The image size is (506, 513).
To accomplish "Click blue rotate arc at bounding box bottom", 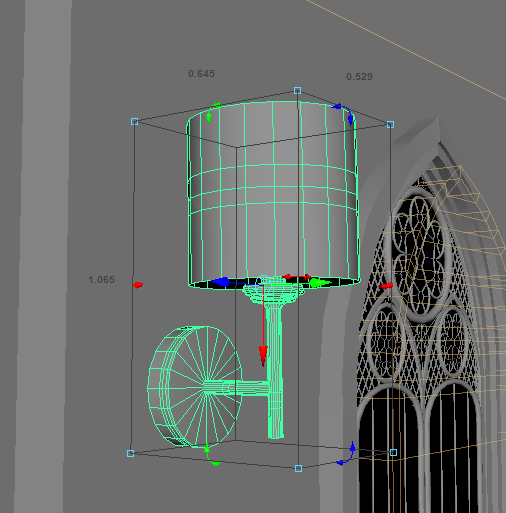I will [347, 454].
